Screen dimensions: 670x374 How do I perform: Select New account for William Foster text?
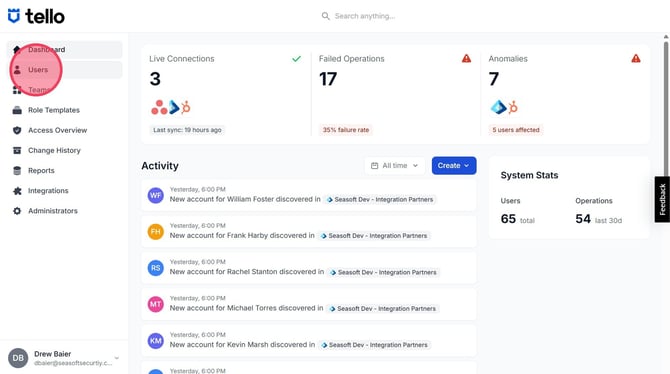[x=245, y=199]
